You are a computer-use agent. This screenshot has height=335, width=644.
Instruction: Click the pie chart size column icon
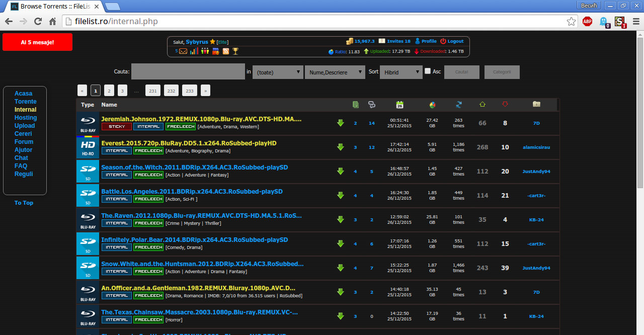click(432, 104)
